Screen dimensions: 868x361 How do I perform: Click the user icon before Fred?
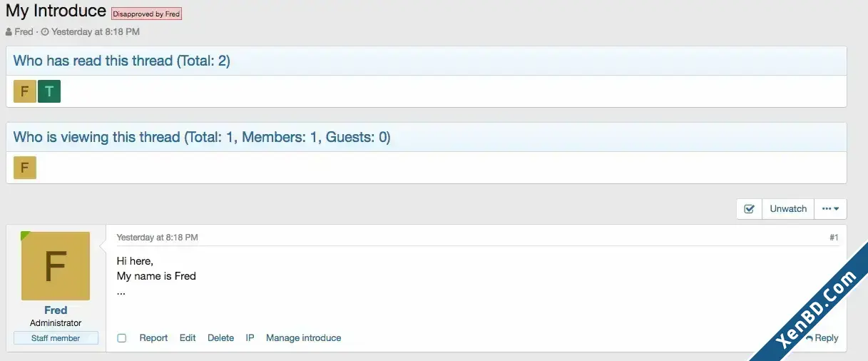pos(9,32)
